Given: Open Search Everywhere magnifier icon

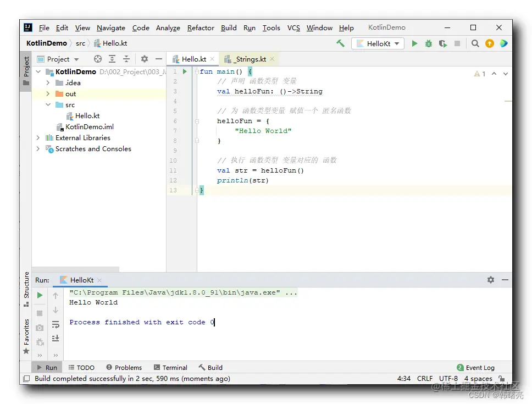Looking at the screenshot, I should (x=475, y=43).
